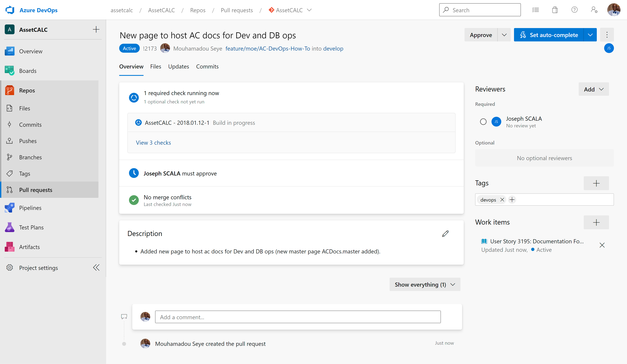The width and height of the screenshot is (627, 364).
Task: Open the Help question mark icon
Action: click(x=574, y=10)
